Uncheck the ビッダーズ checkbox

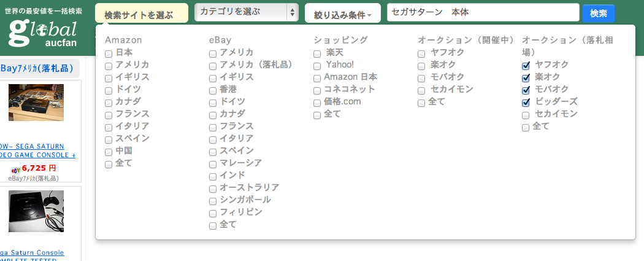(526, 103)
